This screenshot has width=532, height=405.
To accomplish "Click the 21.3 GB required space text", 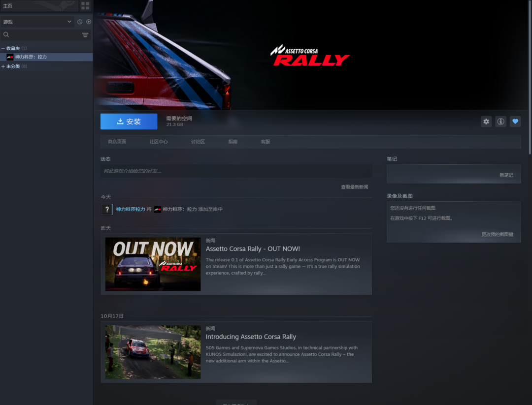I will (175, 125).
